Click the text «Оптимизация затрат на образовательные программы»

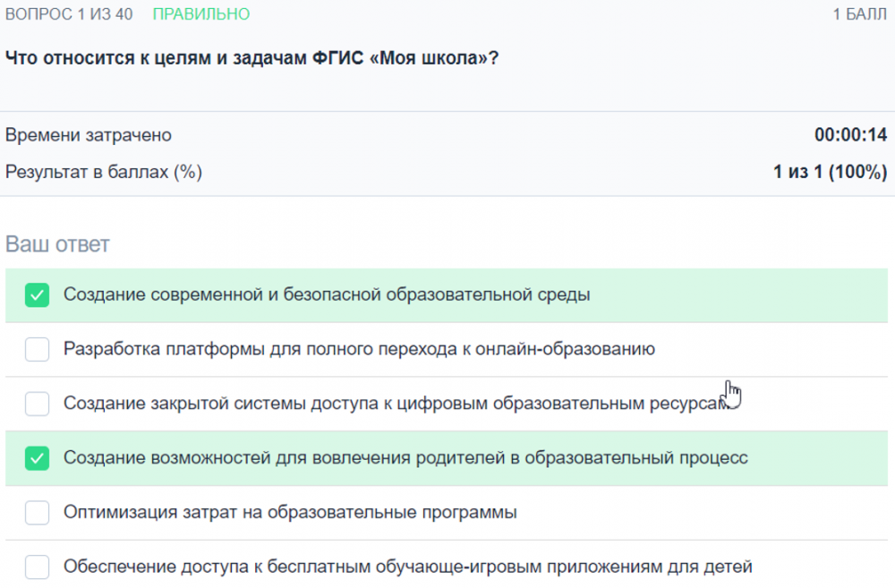click(290, 513)
